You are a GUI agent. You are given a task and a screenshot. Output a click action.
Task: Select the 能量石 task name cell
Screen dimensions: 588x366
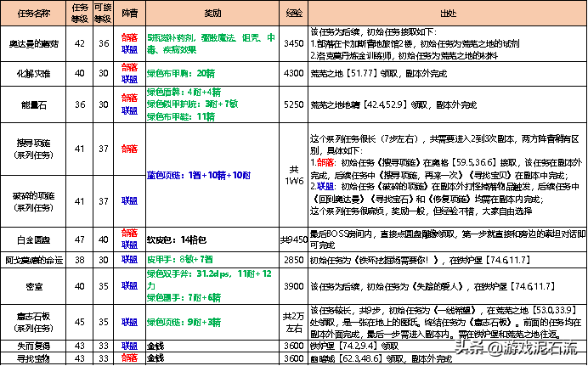click(x=33, y=105)
